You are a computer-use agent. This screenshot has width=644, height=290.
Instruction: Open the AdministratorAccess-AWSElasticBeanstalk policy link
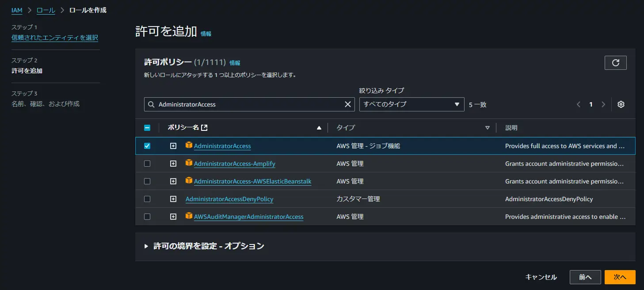pyautogui.click(x=253, y=181)
